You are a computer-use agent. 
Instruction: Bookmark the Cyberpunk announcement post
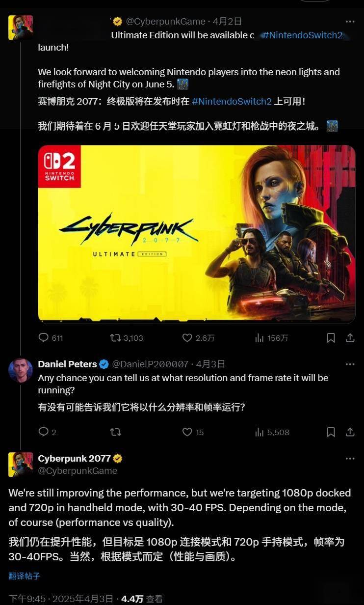pos(331,338)
